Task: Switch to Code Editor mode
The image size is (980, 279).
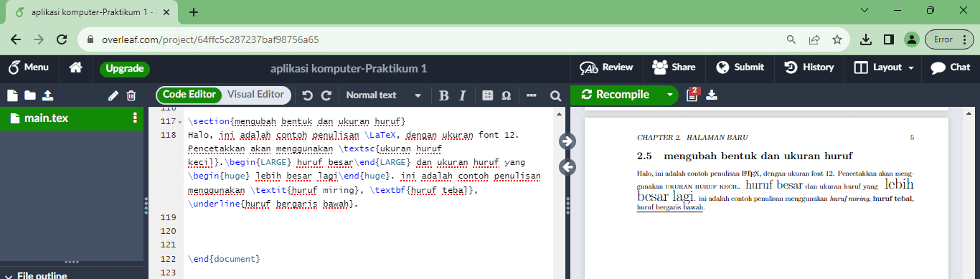Action: pyautogui.click(x=189, y=95)
